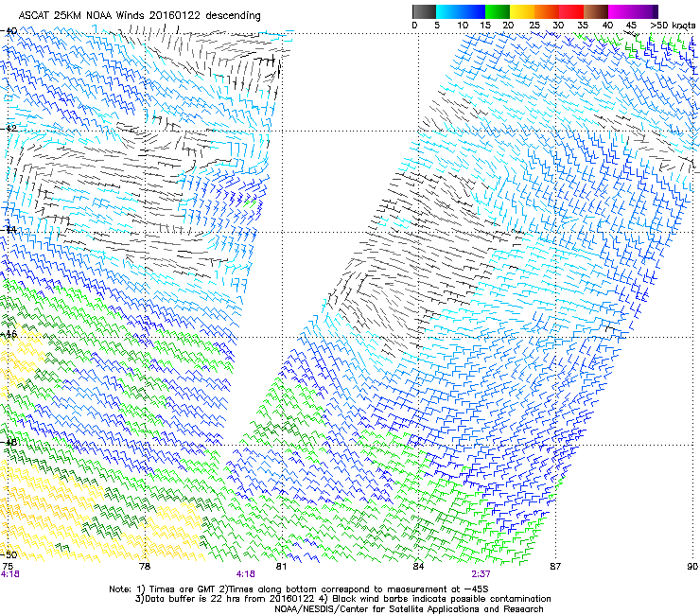
Task: Click the gray 0-5 knots legend swatch
Action: 424,11
